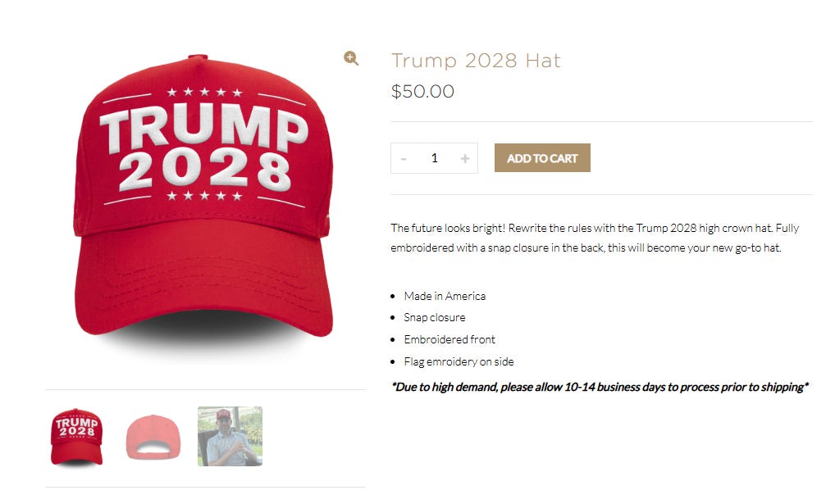Decrease quantity with the minus button
826x504 pixels.
pos(404,158)
